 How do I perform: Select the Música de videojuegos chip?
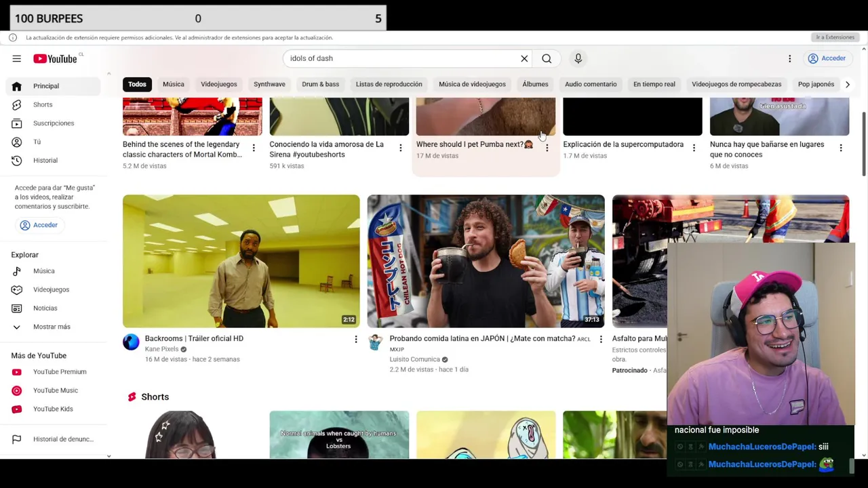point(472,84)
